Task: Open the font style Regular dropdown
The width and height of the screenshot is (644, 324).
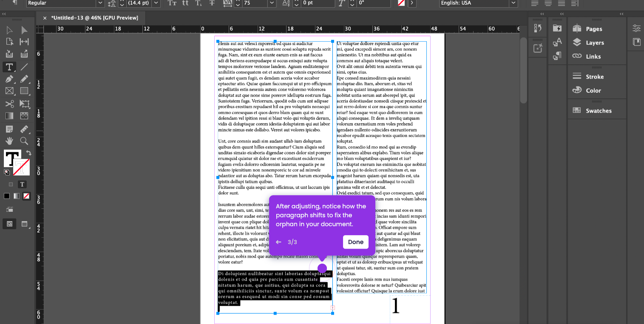Action: pyautogui.click(x=100, y=3)
